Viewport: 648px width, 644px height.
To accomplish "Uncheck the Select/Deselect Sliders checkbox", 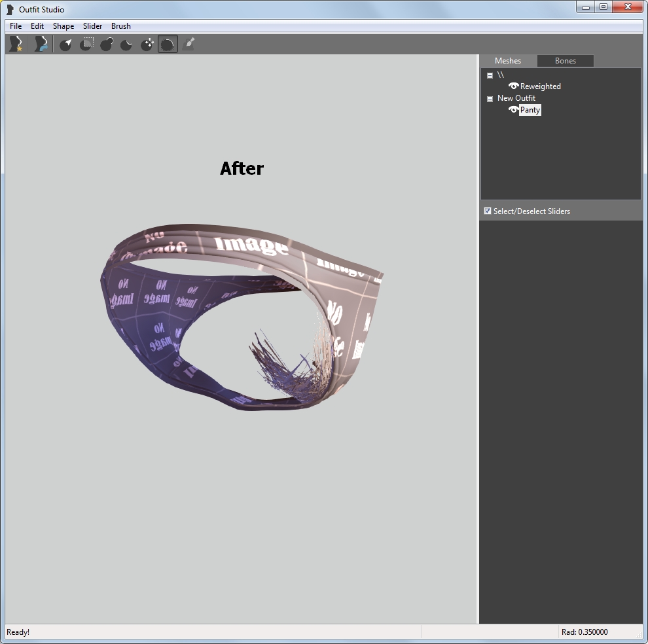I will (x=488, y=211).
